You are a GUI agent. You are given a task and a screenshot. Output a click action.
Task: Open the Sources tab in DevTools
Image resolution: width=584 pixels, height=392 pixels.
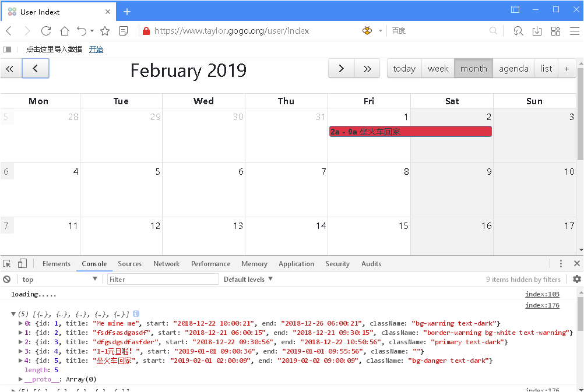coord(129,263)
